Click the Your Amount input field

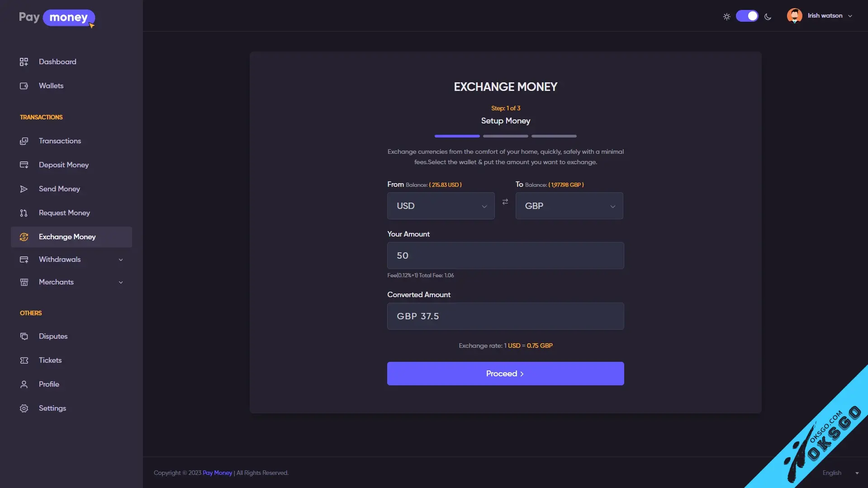coord(505,256)
